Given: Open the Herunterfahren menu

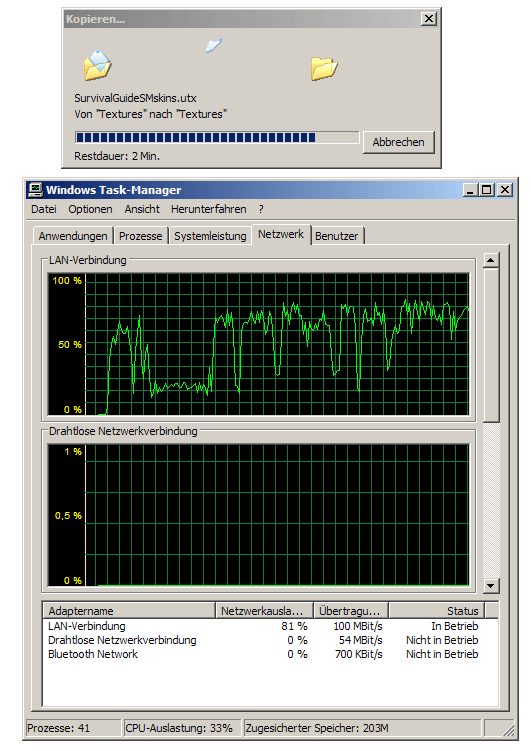Looking at the screenshot, I should (208, 209).
